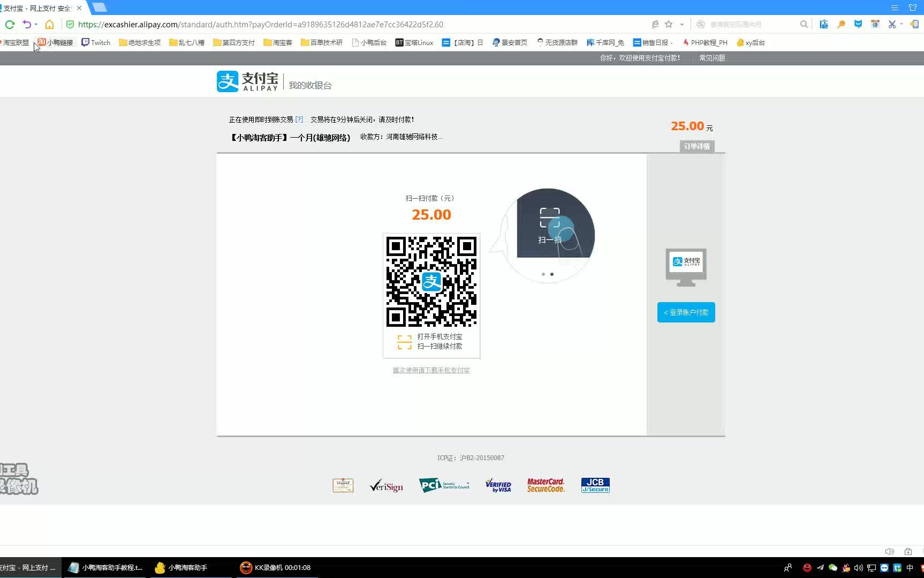Open the translate extension icon
Viewport: 924px width, 578px height.
(875, 24)
